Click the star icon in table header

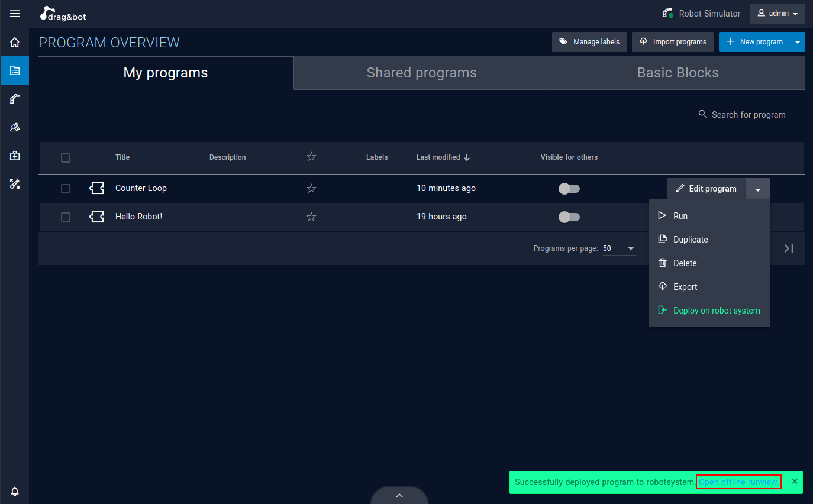[311, 157]
